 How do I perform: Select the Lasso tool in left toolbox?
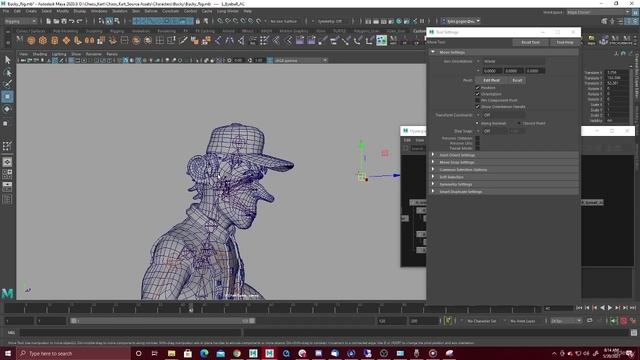(7, 73)
